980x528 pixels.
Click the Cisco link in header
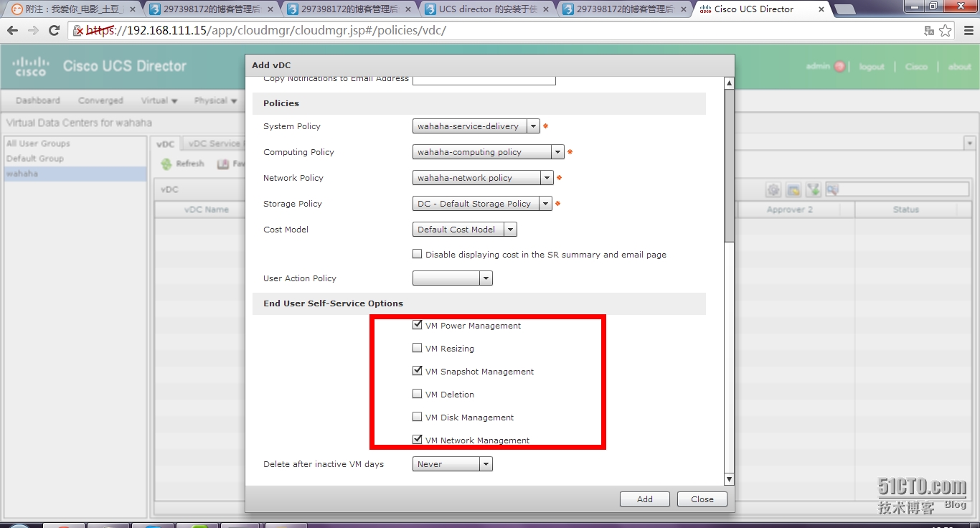coord(916,67)
